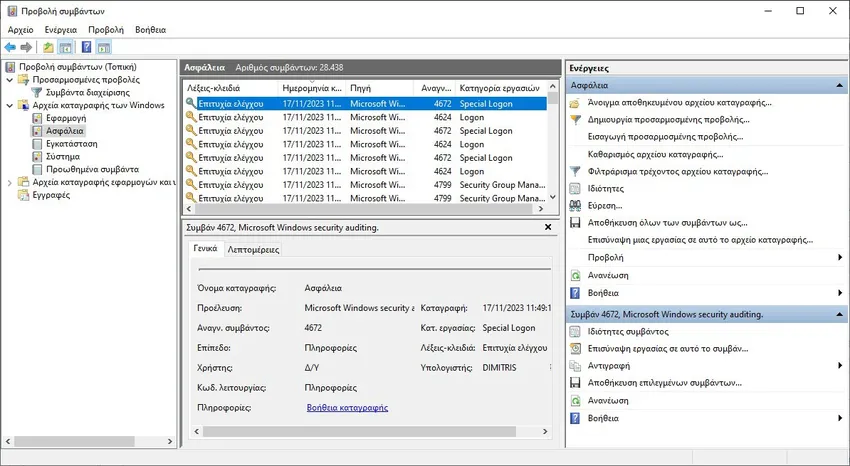Click the Forward arrow toolbar icon
850x466 pixels.
[25, 48]
